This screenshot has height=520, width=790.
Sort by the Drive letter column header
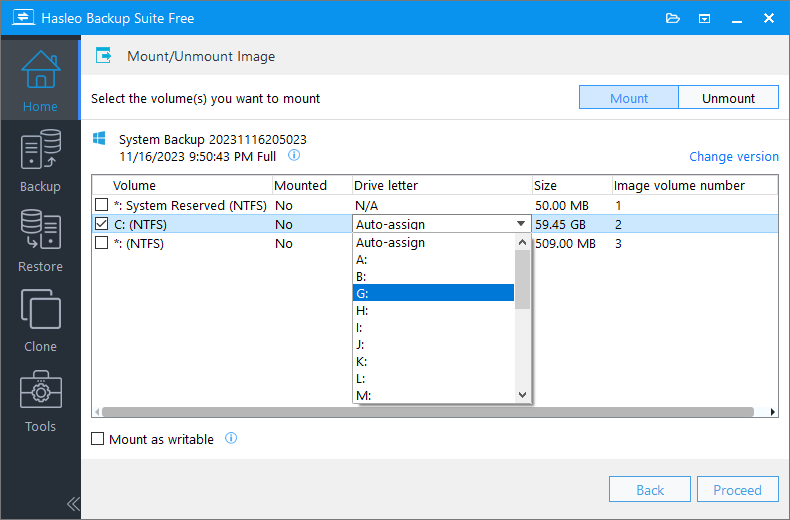pos(442,185)
